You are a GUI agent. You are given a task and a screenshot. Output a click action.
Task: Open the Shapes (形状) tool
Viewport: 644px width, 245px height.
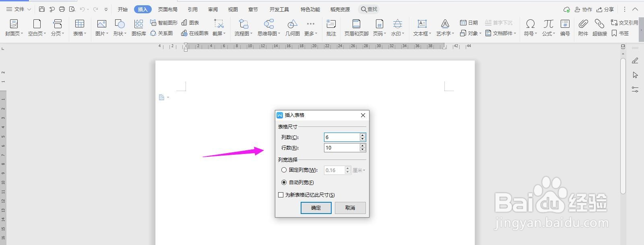click(x=120, y=27)
